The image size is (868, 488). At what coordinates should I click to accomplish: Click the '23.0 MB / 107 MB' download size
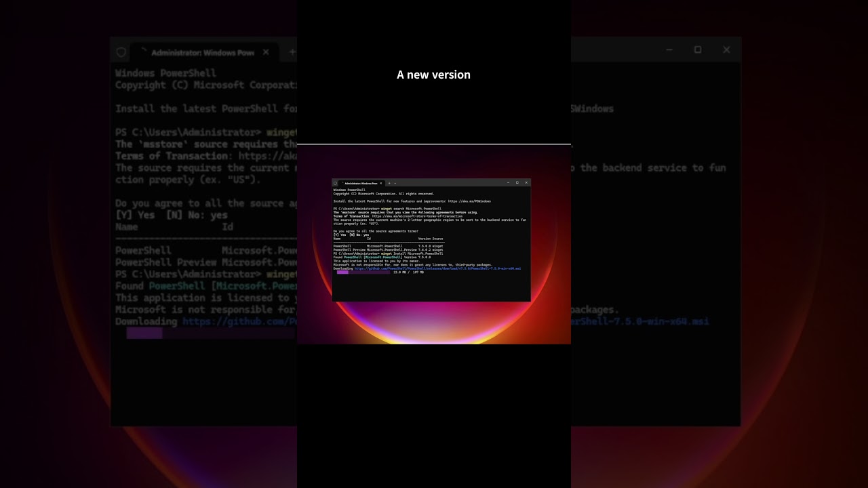408,272
